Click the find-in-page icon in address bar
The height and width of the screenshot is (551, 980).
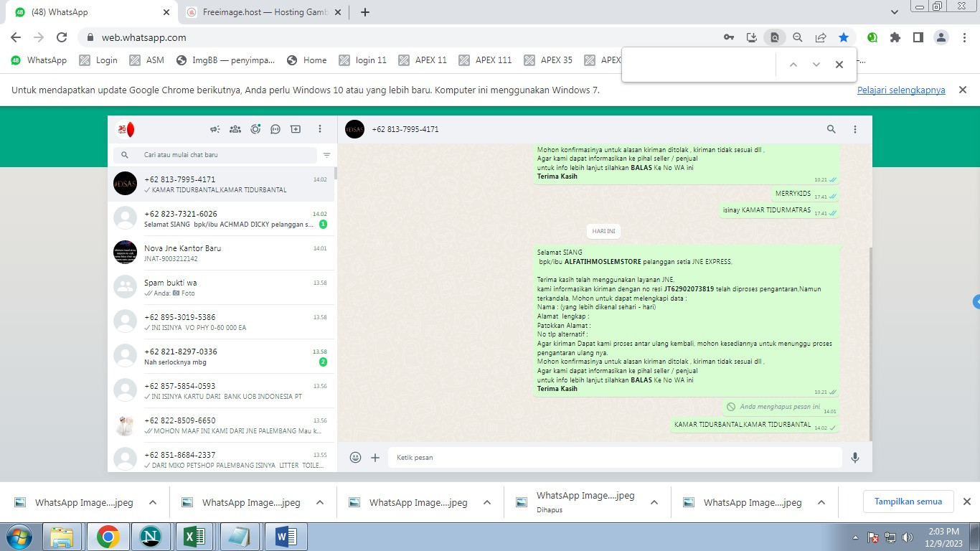[774, 37]
